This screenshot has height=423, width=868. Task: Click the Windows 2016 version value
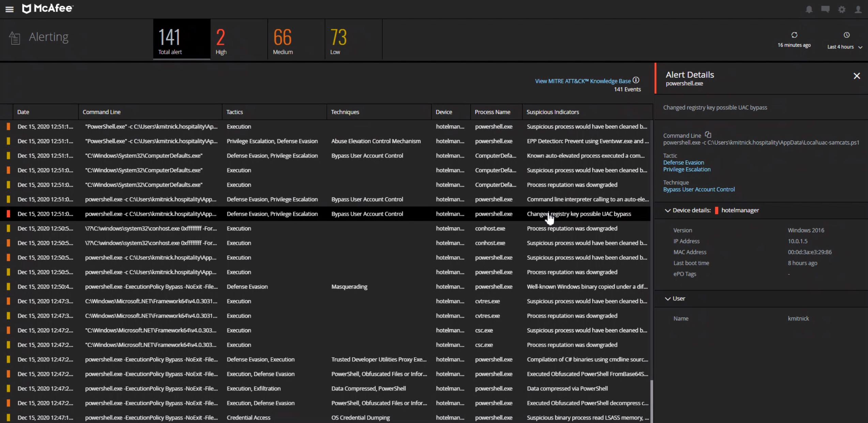point(806,230)
